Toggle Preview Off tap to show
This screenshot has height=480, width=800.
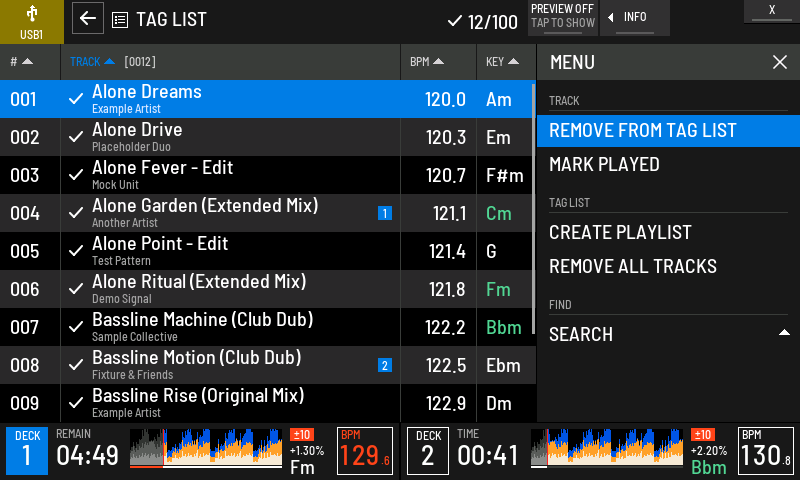click(x=563, y=18)
